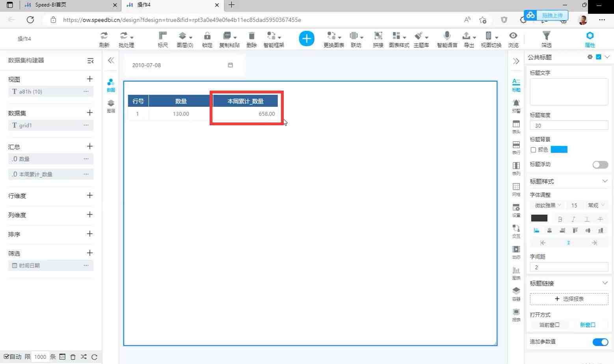The width and height of the screenshot is (614, 364).
Task: Collapse the 标题样式 section
Action: pyautogui.click(x=605, y=181)
